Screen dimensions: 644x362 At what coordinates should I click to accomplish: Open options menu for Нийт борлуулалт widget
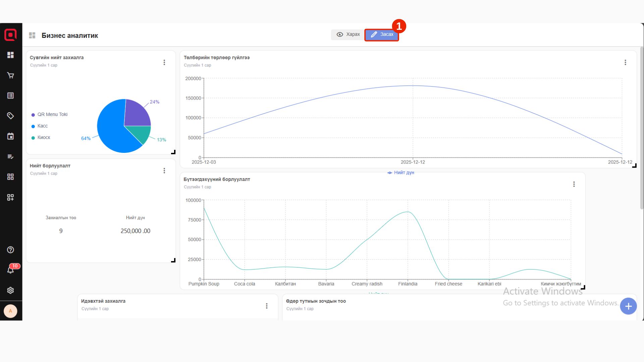tap(164, 171)
